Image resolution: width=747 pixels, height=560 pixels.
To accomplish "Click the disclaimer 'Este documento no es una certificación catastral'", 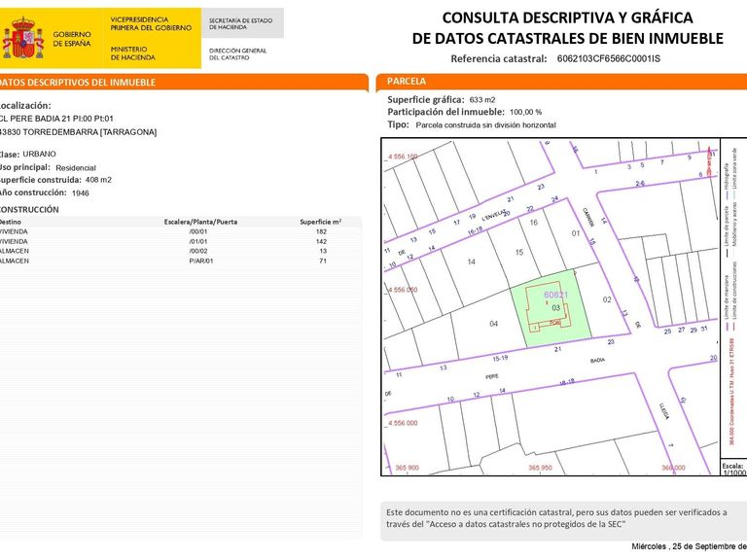I will 479,513.
